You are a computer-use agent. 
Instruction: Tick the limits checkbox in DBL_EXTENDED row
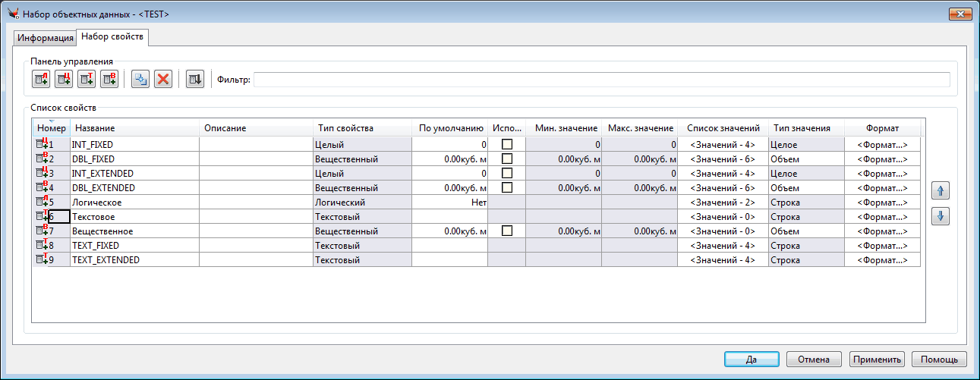click(507, 187)
